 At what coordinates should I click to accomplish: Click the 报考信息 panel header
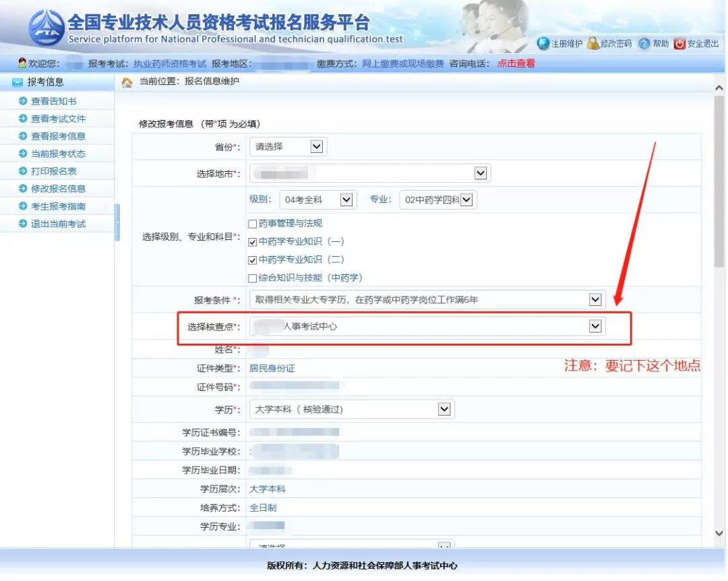tap(57, 82)
